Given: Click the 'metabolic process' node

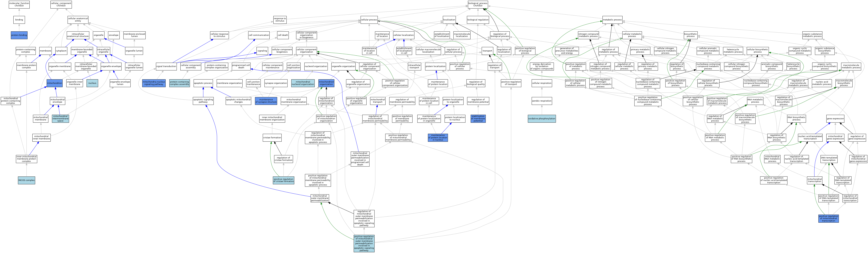Looking at the screenshot, I should coord(612,20).
